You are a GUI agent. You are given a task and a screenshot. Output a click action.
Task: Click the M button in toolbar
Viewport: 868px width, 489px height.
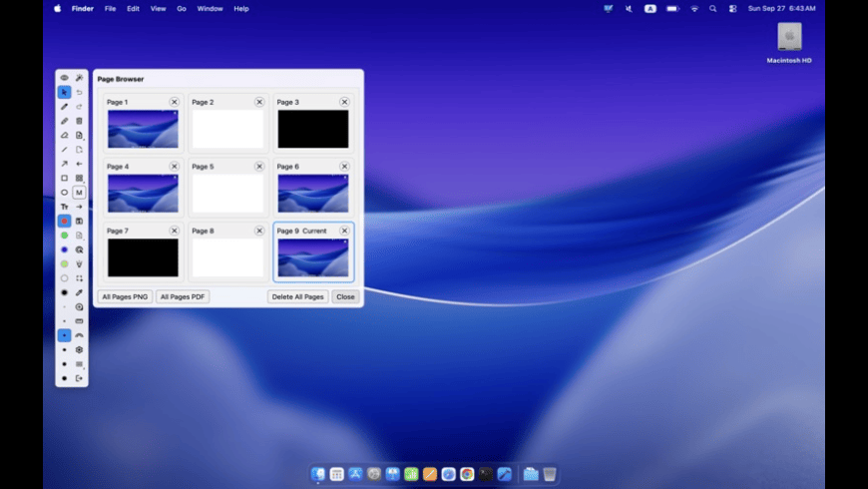(x=79, y=193)
